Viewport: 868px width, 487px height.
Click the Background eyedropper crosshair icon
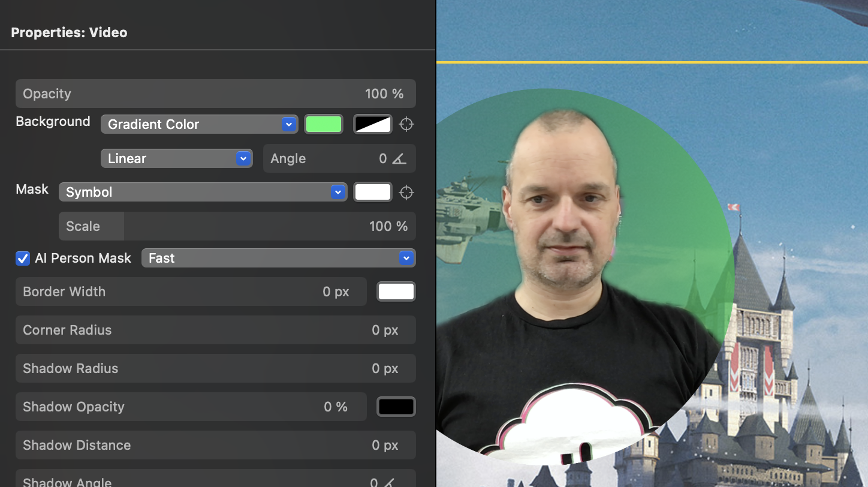pyautogui.click(x=406, y=124)
